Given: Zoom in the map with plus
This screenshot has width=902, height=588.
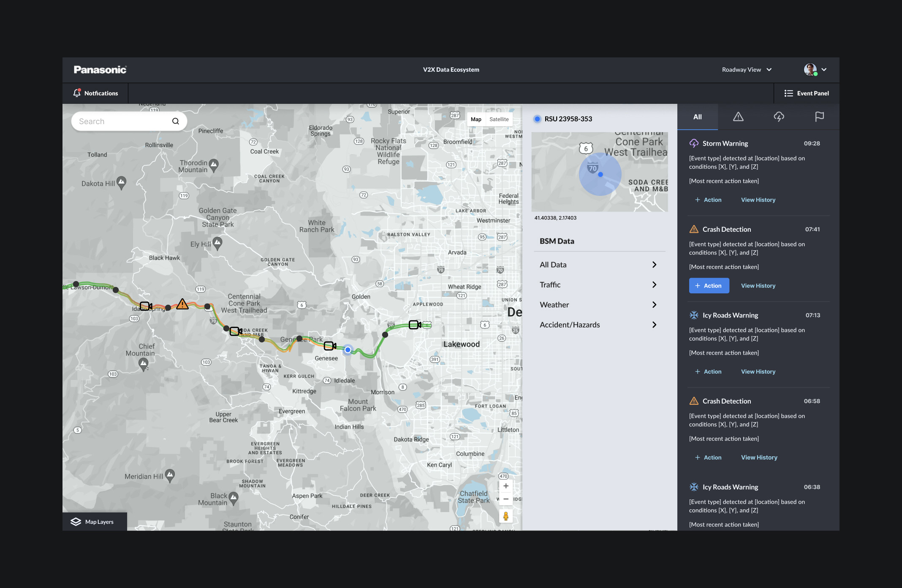Looking at the screenshot, I should tap(505, 486).
